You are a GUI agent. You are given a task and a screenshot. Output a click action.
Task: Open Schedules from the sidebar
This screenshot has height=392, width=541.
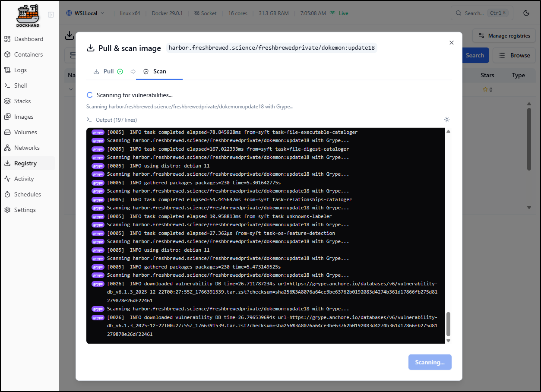[27, 194]
